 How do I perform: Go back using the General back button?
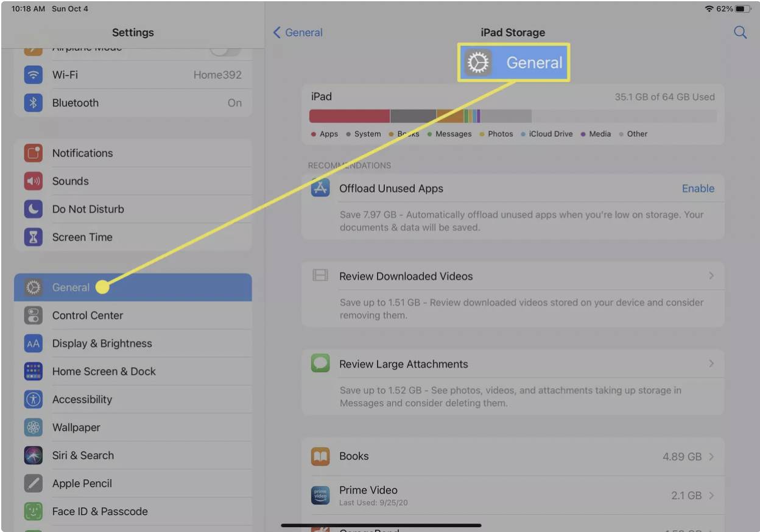click(x=297, y=32)
